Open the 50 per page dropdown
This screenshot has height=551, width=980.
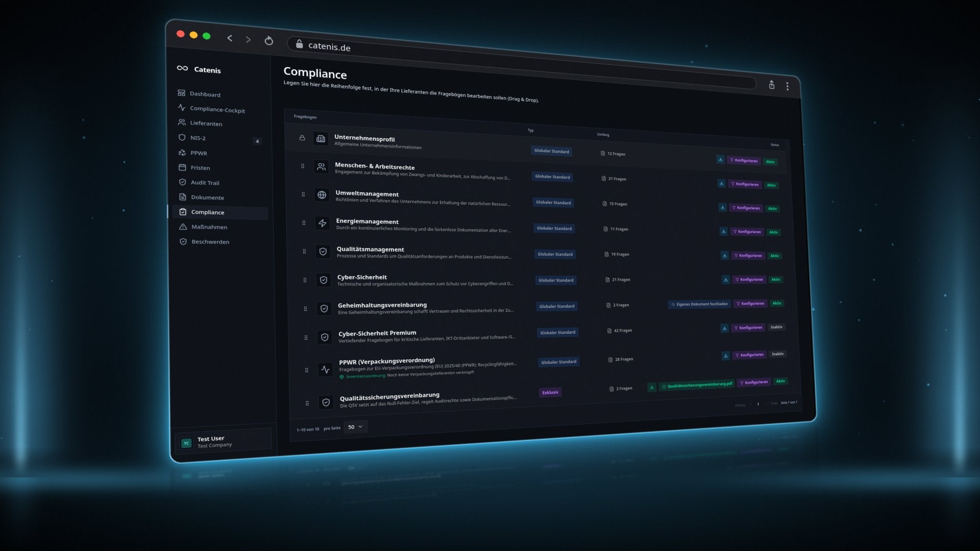pos(355,427)
